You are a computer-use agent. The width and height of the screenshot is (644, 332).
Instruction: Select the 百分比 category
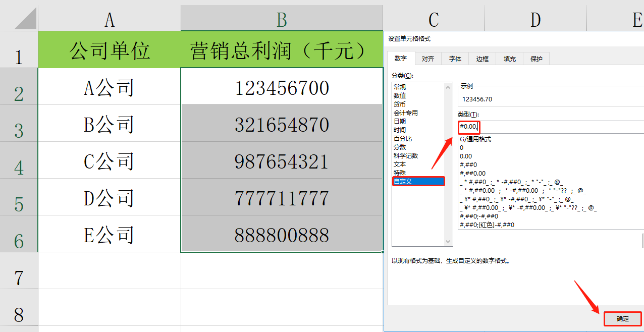(418, 139)
